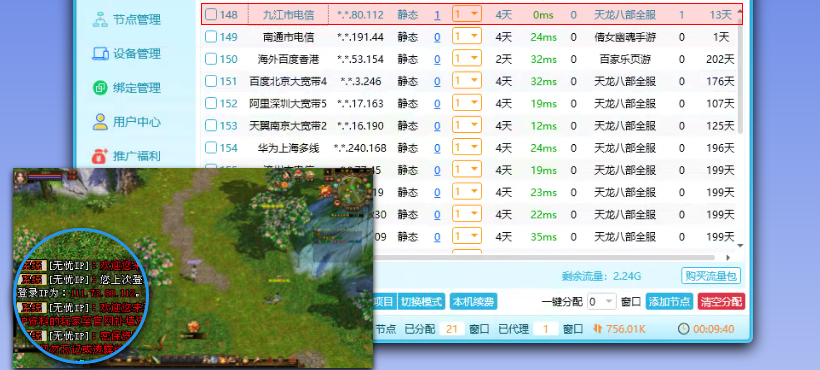Click the link count 0 in row 149
Viewport: 820px width, 370px height.
pos(437,37)
